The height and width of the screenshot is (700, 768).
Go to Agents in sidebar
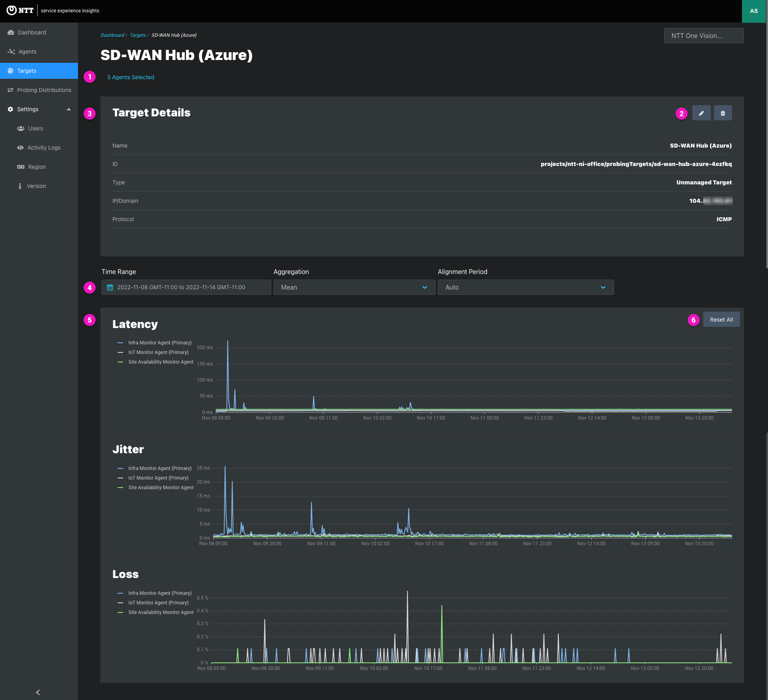pyautogui.click(x=39, y=52)
